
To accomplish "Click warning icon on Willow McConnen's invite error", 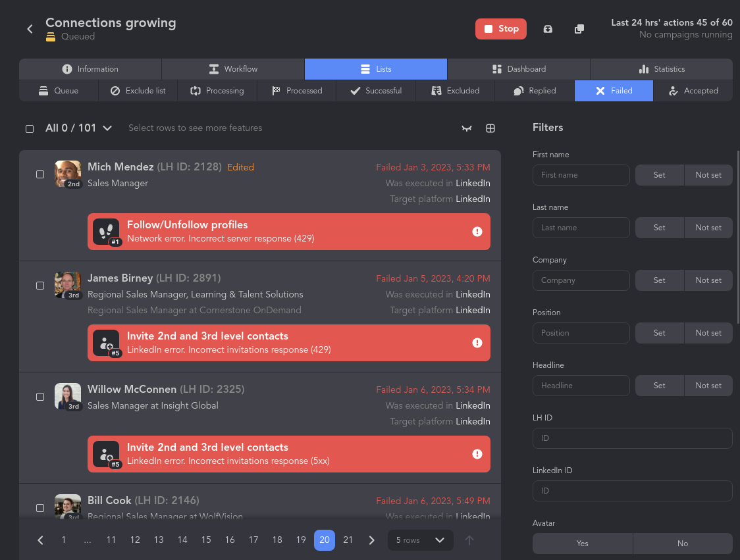I will [477, 454].
